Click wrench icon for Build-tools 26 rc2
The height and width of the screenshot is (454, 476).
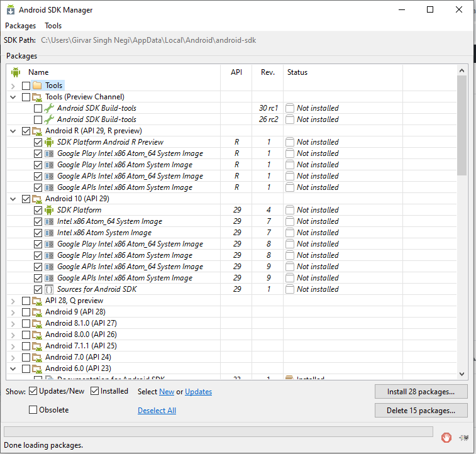(49, 119)
